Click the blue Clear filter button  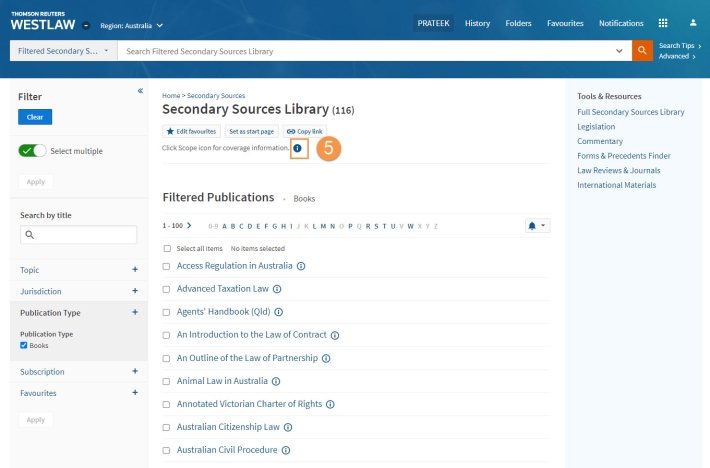35,117
